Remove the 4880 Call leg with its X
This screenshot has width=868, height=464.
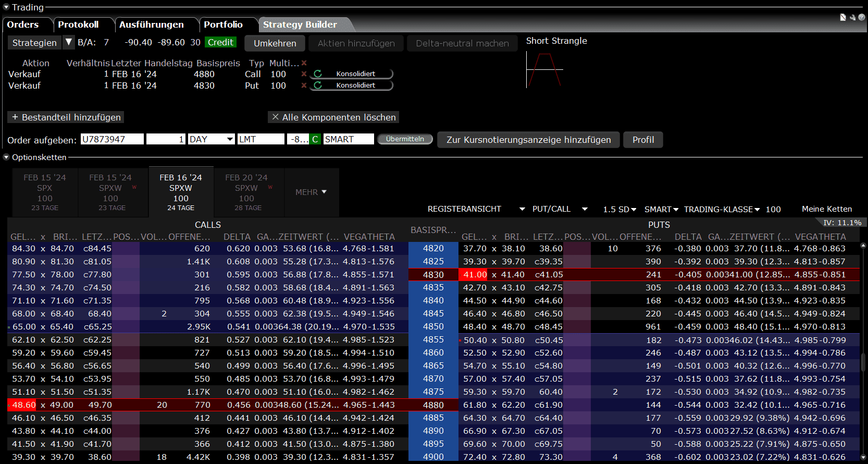pos(304,74)
